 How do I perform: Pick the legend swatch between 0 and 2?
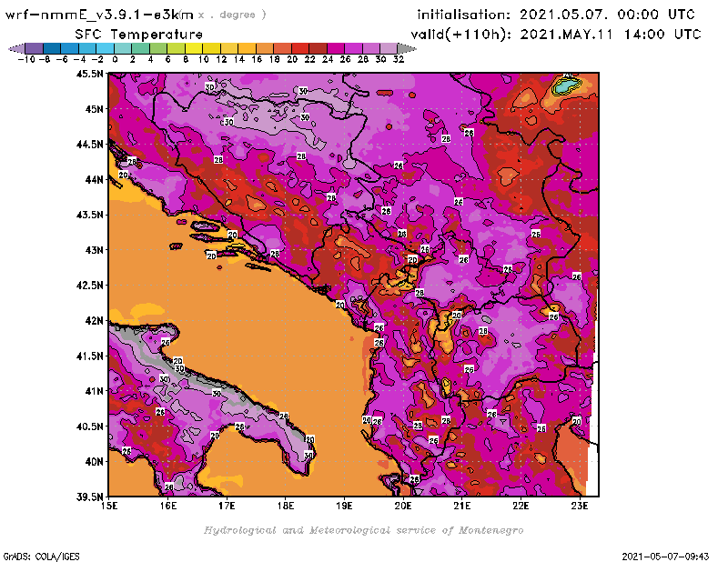click(123, 48)
